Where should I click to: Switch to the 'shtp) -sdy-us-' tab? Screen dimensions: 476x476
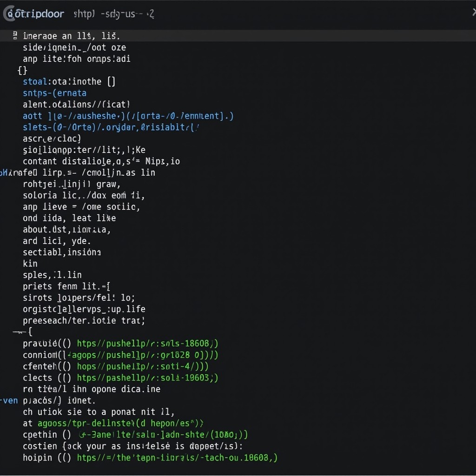pos(113,14)
